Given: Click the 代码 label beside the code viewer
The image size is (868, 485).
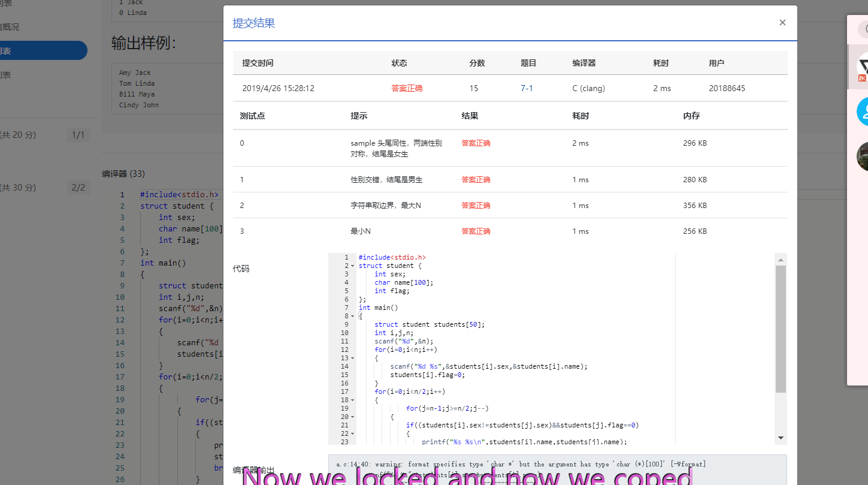Looking at the screenshot, I should click(241, 269).
